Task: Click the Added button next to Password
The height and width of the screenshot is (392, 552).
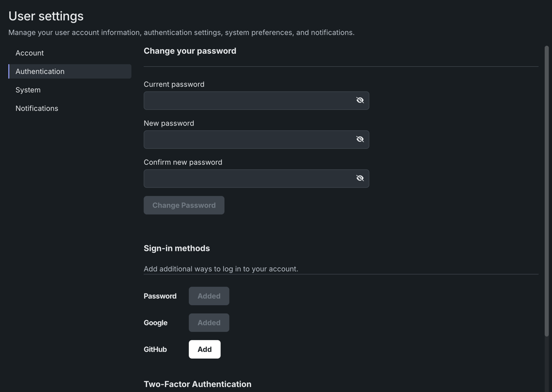Action: [209, 296]
